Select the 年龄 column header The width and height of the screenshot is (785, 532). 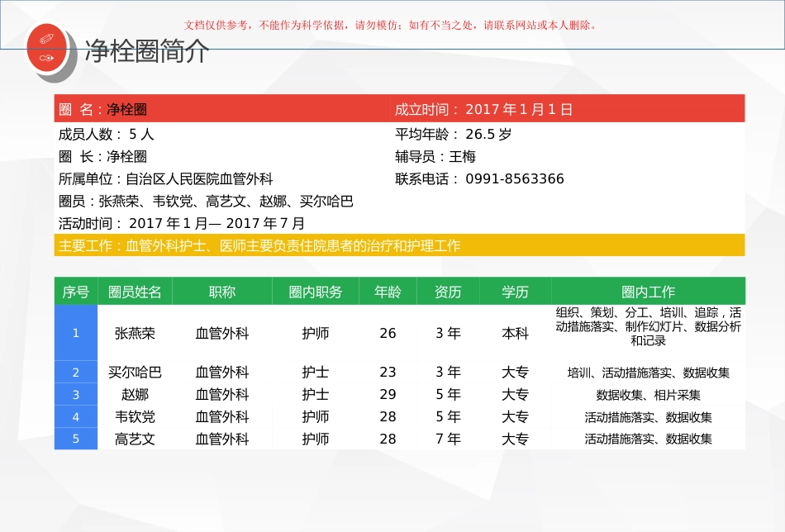(x=388, y=292)
